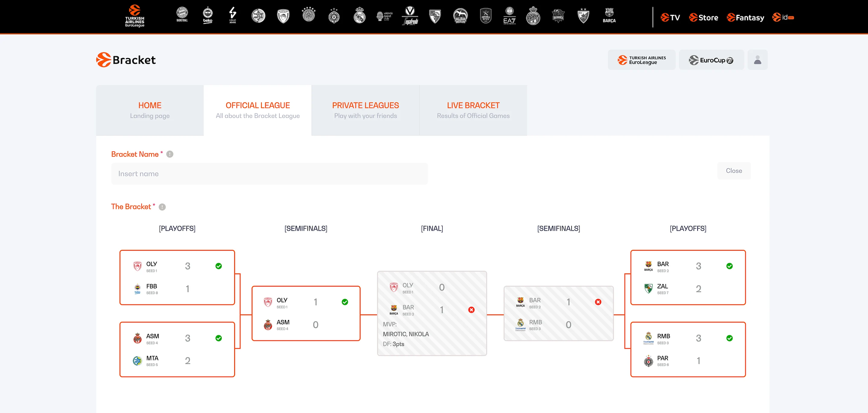Open the Live Bracket tab
The height and width of the screenshot is (413, 868).
(473, 110)
